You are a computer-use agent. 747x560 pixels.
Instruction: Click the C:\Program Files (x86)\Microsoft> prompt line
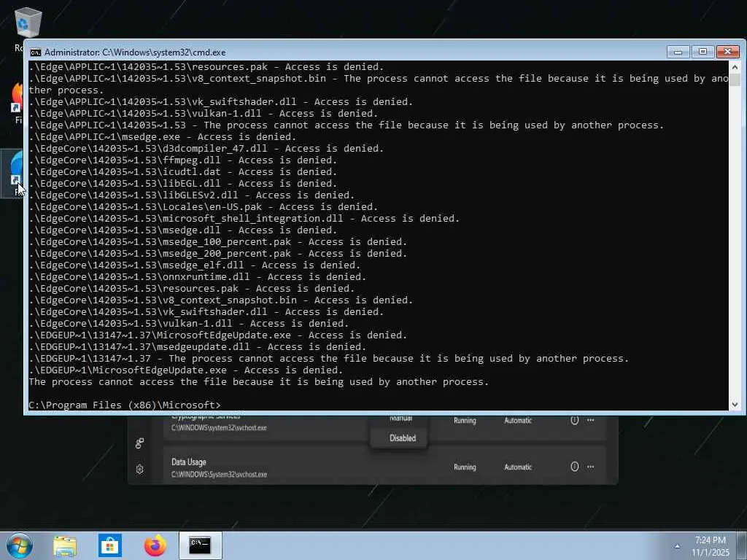tap(125, 405)
